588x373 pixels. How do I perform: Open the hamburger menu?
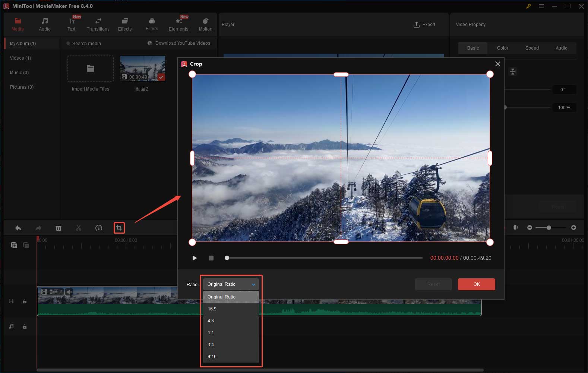pos(541,6)
